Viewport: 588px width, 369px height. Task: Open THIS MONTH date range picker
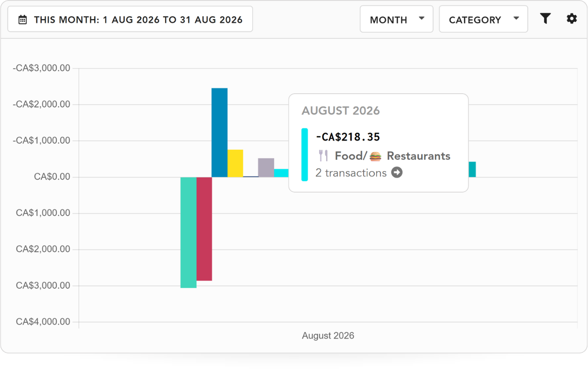(130, 19)
